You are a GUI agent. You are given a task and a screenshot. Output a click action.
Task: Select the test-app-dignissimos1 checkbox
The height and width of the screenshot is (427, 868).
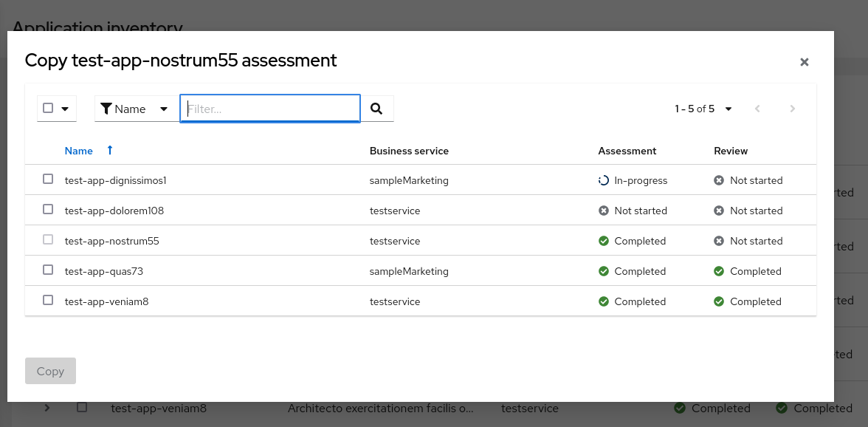[x=48, y=179]
